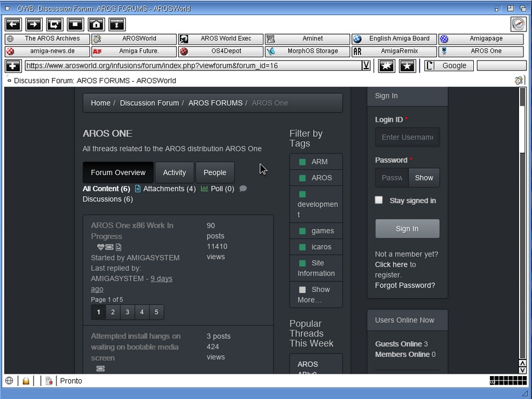Image resolution: width=532 pixels, height=399 pixels.
Task: Switch to the People tab
Action: pos(215,173)
